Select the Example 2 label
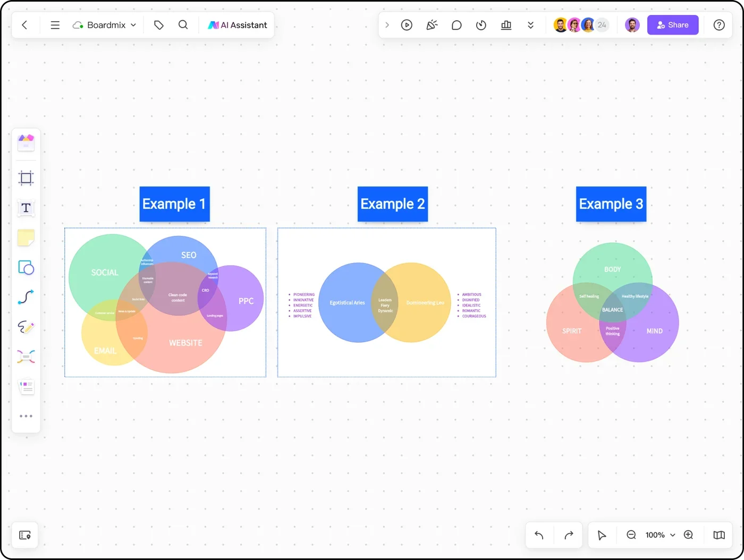This screenshot has width=744, height=560. [x=393, y=204]
